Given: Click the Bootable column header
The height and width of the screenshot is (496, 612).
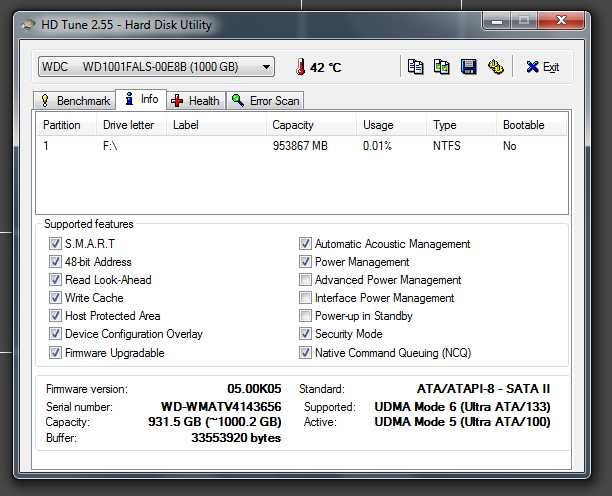Looking at the screenshot, I should [x=531, y=125].
